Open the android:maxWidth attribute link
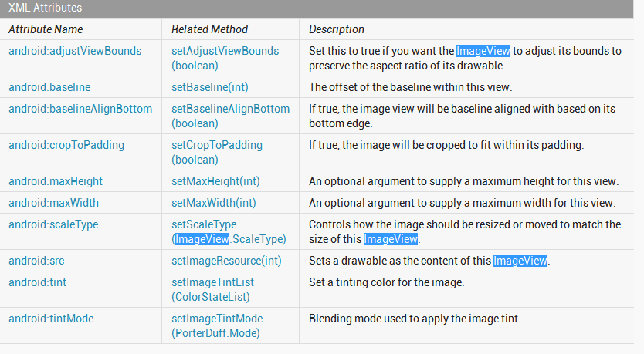This screenshot has width=644, height=354. pyautogui.click(x=53, y=203)
